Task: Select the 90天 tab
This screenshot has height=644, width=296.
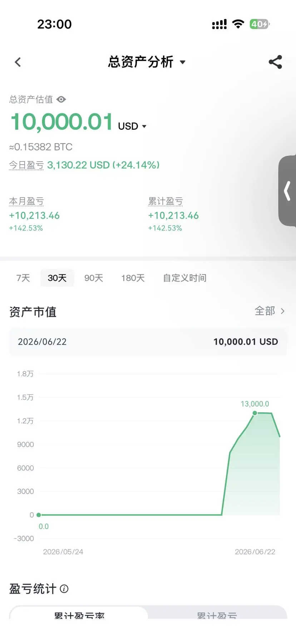Action: (94, 278)
